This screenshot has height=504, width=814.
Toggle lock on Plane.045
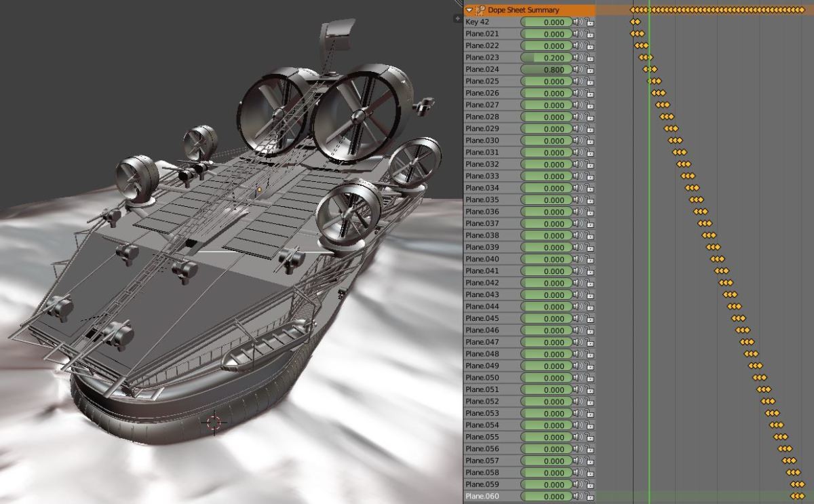click(589, 319)
